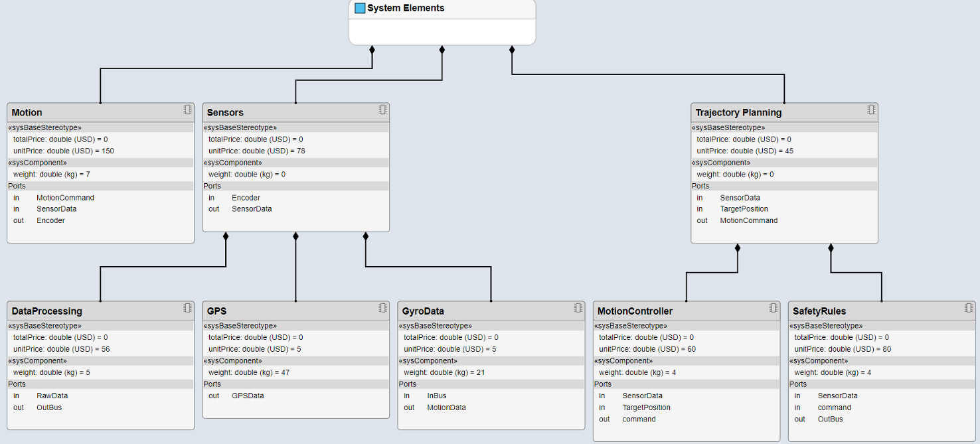The width and height of the screenshot is (980, 444).
Task: Click the blue square icon beside System Elements
Action: click(360, 8)
